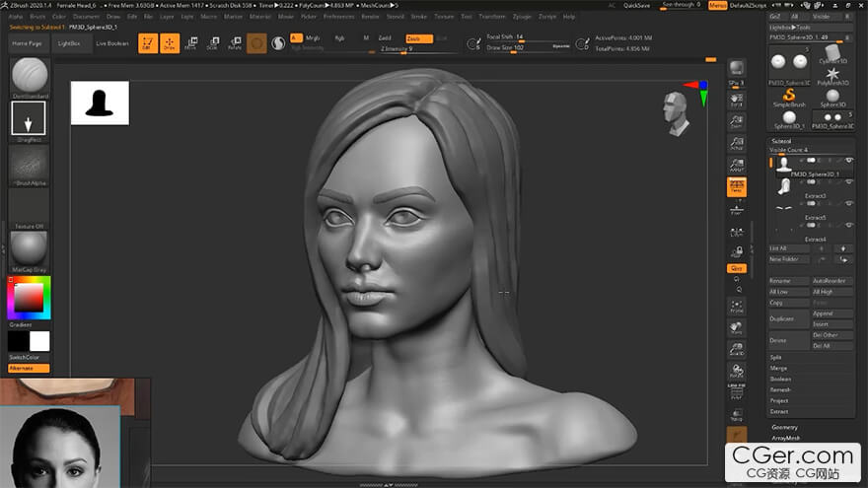
Task: Click the Append subtool button
Action: coord(832,314)
